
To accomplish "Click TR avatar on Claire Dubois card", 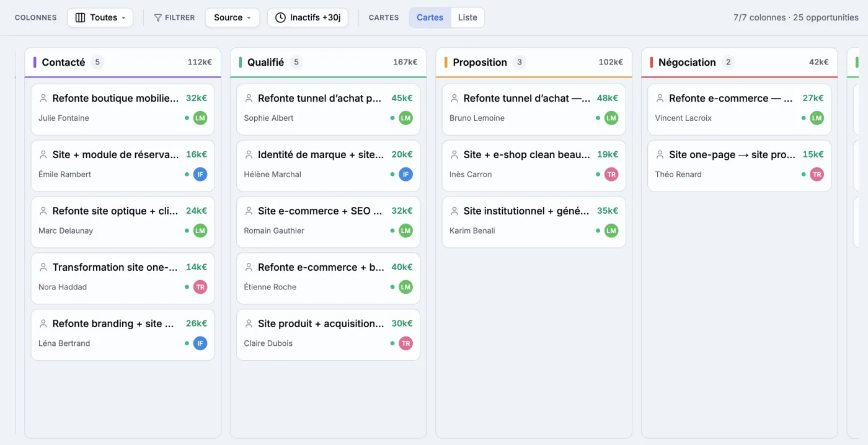I will click(x=405, y=343).
